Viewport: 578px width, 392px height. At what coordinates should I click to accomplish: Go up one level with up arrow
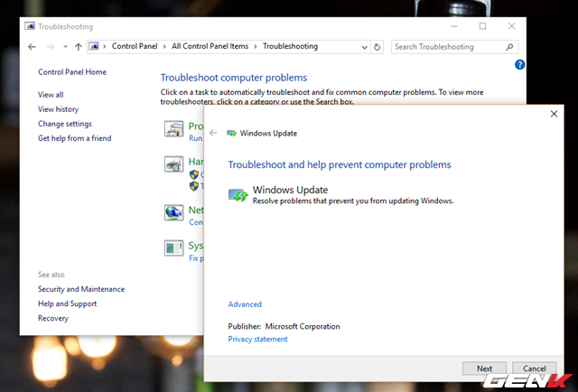pyautogui.click(x=79, y=47)
